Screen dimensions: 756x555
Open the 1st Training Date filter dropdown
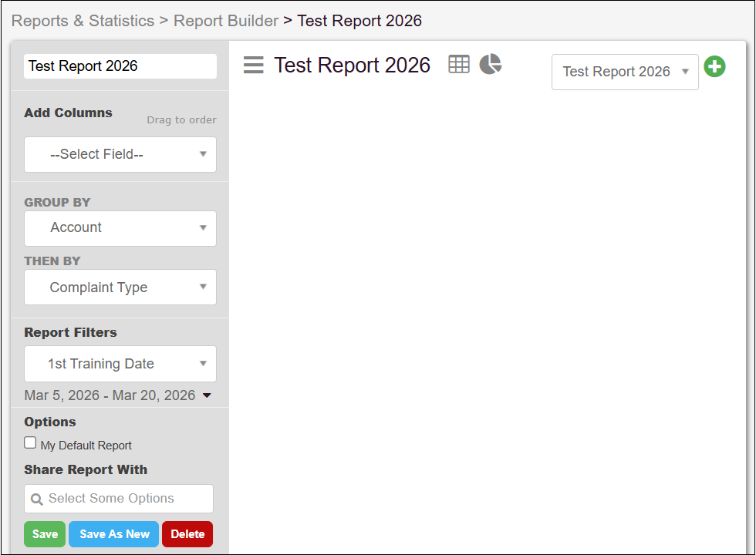(x=120, y=364)
